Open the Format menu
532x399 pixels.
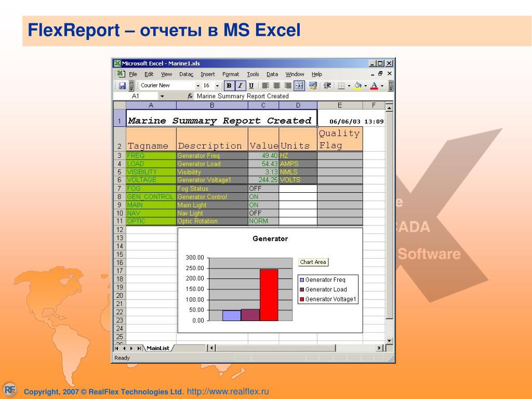pyautogui.click(x=231, y=74)
